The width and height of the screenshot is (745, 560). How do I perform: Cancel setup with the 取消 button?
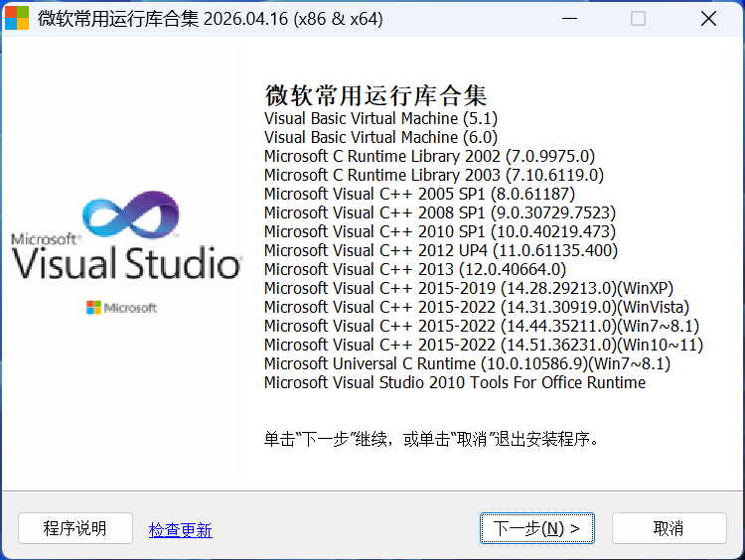coord(669,528)
